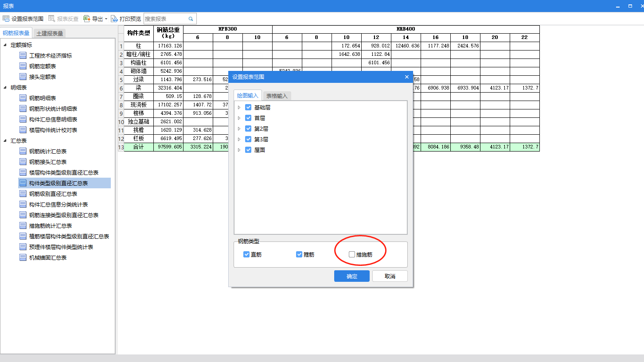Viewport: 644px width, 362px height.
Task: Open the 机械锚固汇总表 report icon
Action: tap(23, 257)
